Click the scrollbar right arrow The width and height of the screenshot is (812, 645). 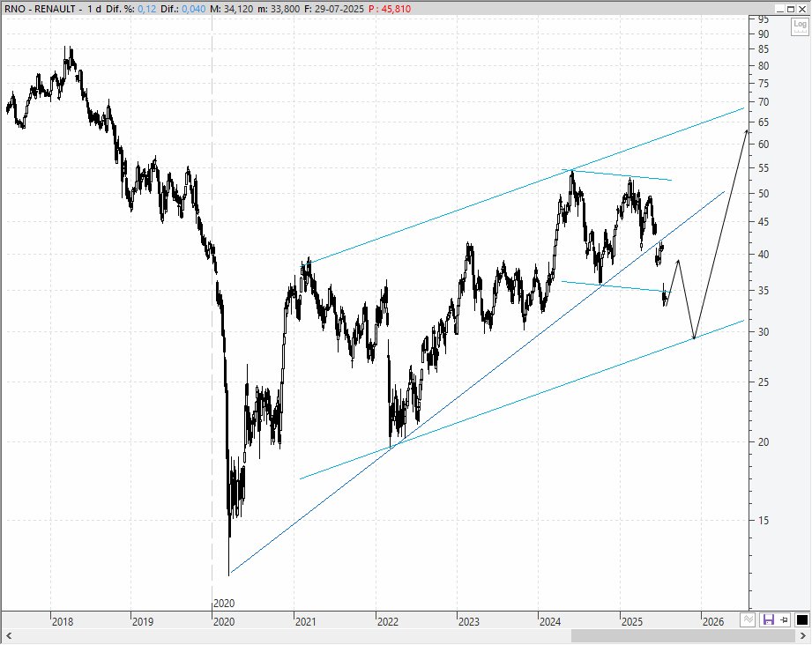(804, 635)
